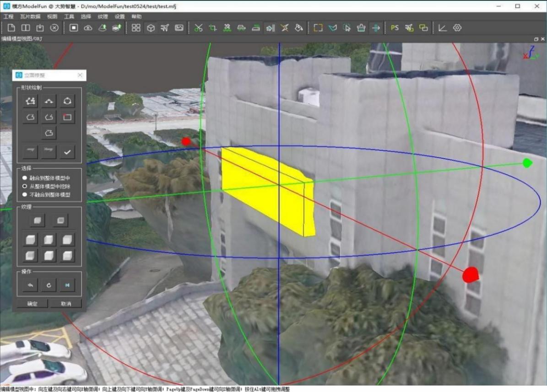Viewport: 547px width, 392px height.
Task: Open the settings gear toolbar icon
Action: (457, 28)
